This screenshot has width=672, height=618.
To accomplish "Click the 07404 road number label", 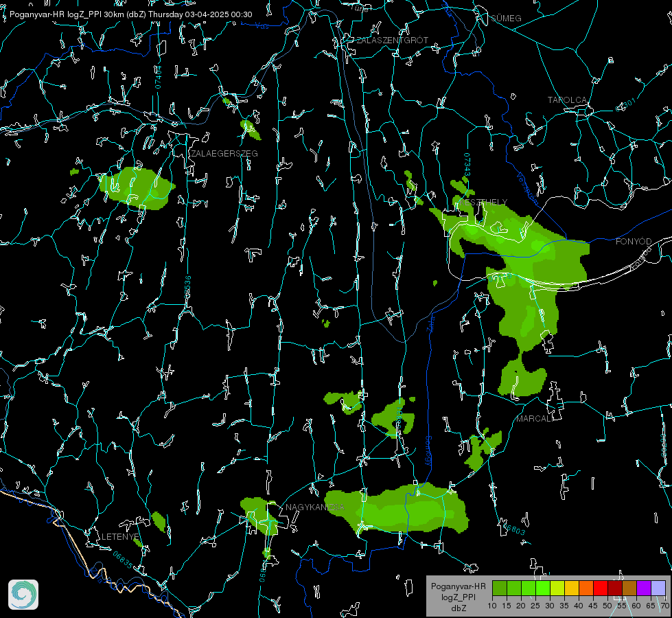I will [x=159, y=78].
